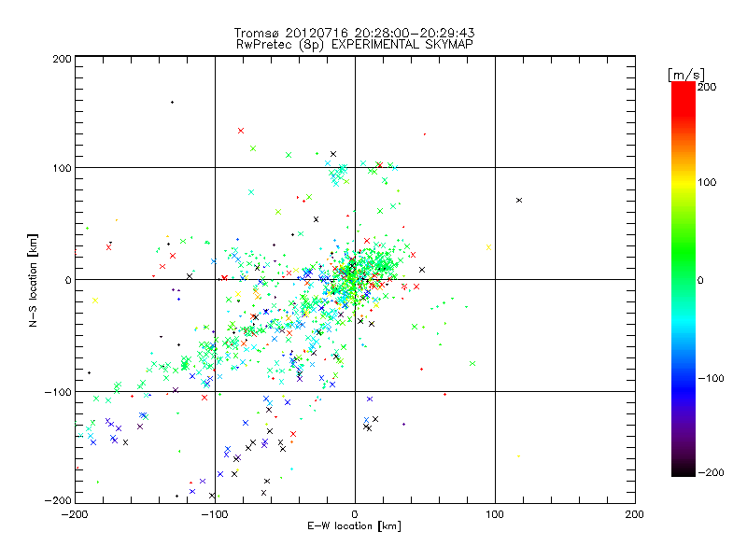Click the y-axis tick label '200'
747x560 pixels.
62,59
